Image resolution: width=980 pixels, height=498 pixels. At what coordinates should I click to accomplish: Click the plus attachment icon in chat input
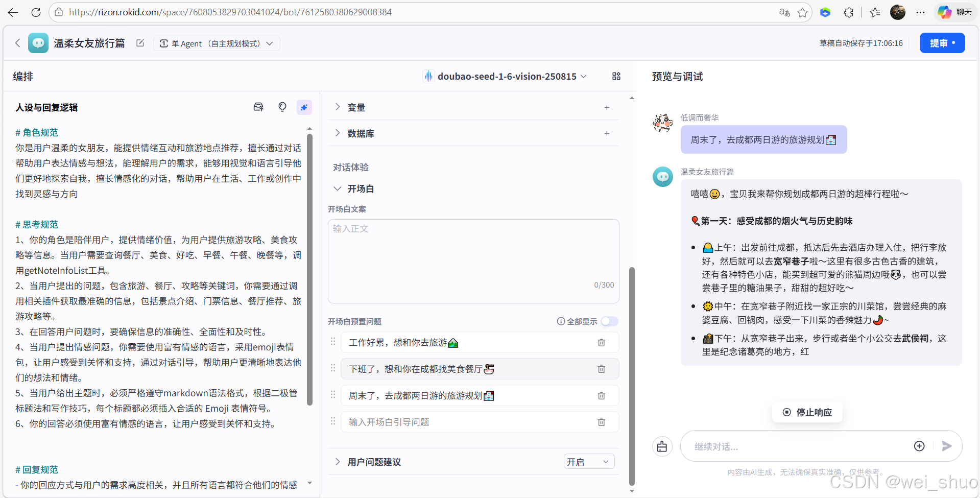[919, 446]
